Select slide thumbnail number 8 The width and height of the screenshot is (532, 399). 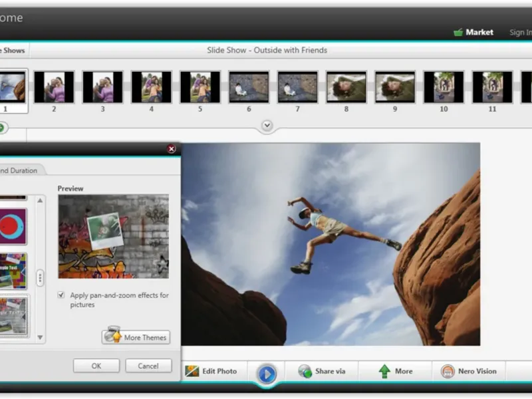coord(346,87)
